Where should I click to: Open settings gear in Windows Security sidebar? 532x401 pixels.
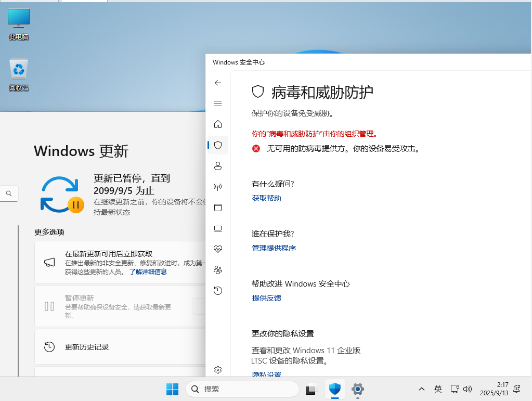[218, 370]
